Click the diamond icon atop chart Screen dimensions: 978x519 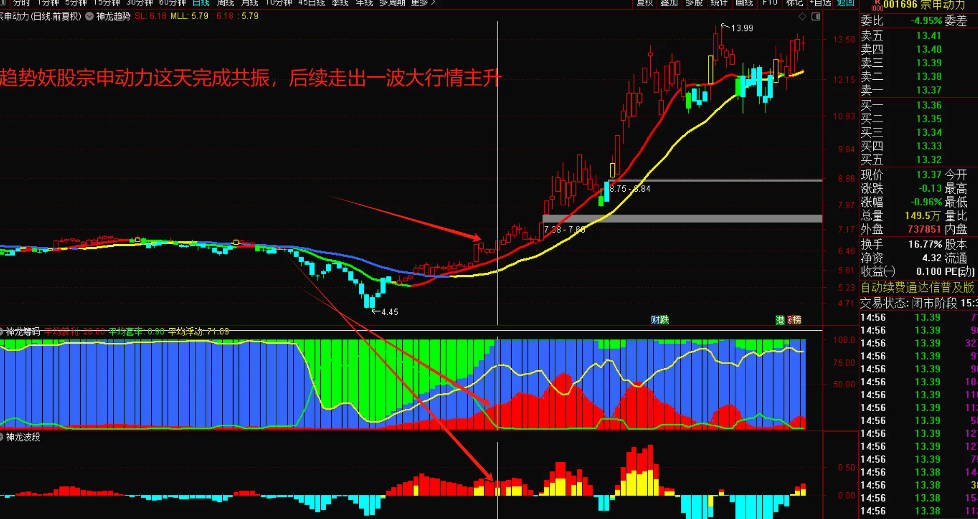click(x=803, y=16)
